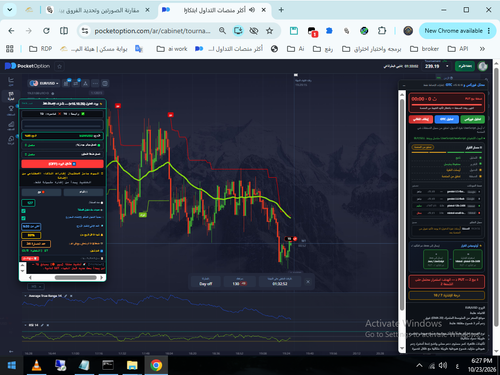Click the yellow-bordered percent field in left panel
The width and height of the screenshot is (500, 375).
click(x=31, y=235)
